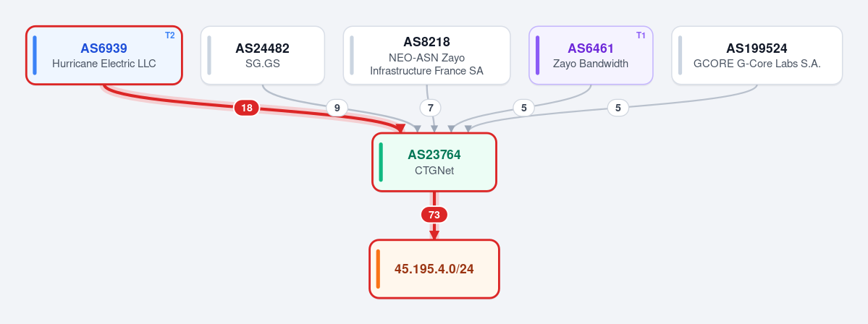Click the red 73 edge label

(434, 215)
